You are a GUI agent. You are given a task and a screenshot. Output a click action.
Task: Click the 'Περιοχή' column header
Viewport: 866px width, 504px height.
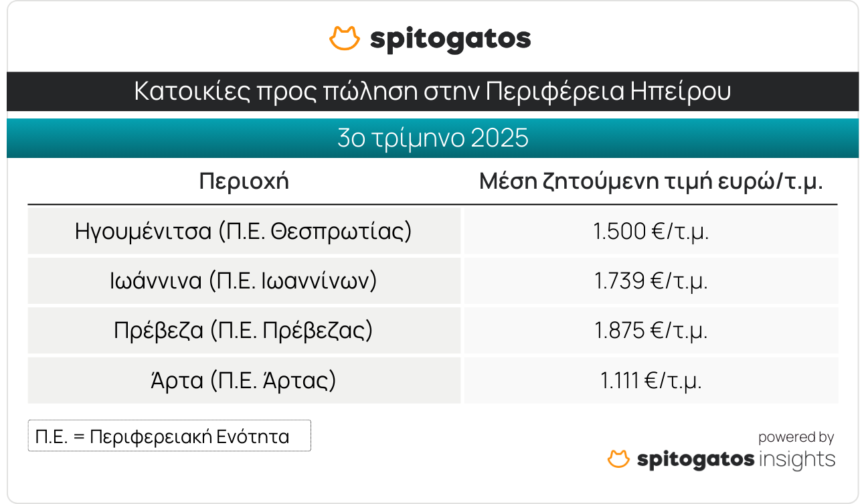[244, 181]
